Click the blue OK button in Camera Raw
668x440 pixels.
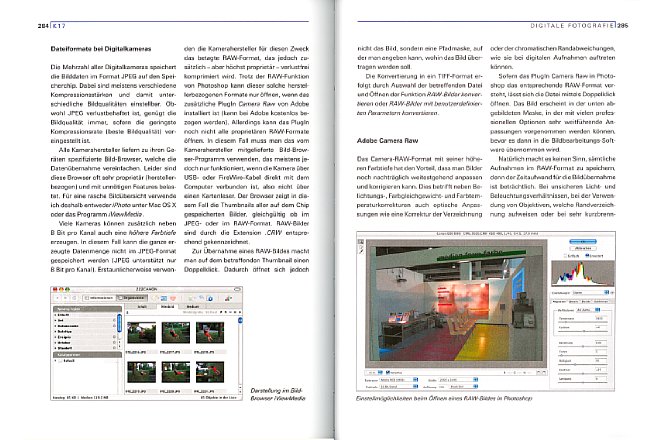tap(583, 242)
